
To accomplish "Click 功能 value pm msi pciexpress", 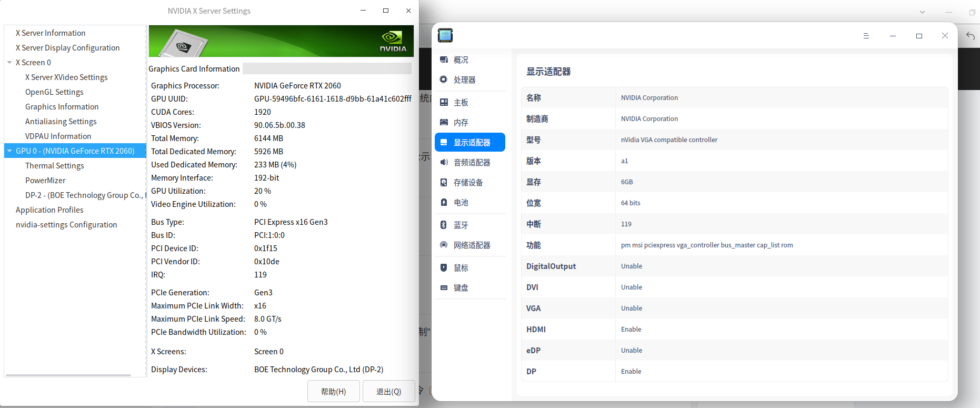I will pos(707,245).
